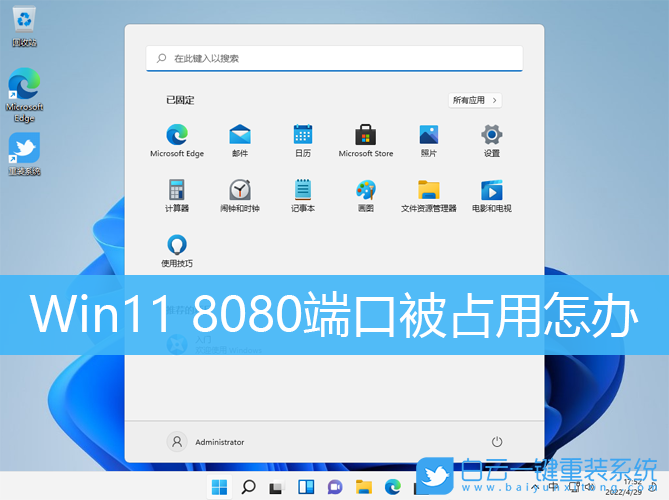Launch the Paint (画图) app

coord(366,196)
